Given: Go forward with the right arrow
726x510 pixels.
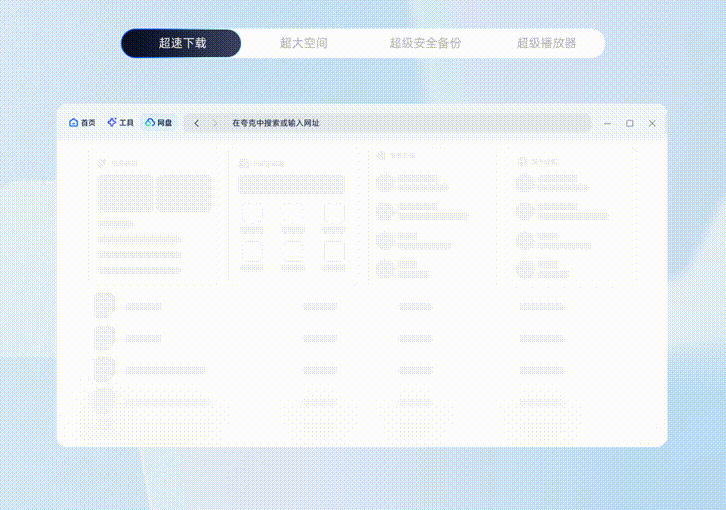Looking at the screenshot, I should click(x=215, y=123).
